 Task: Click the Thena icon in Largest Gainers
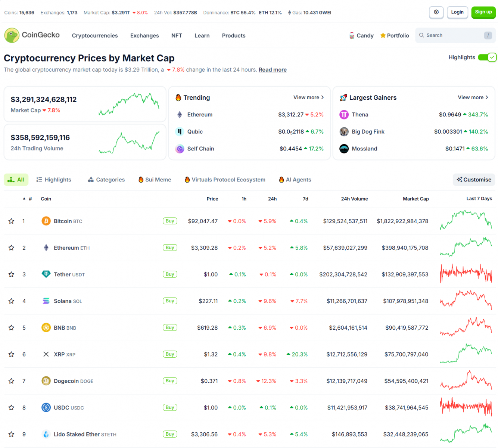click(344, 115)
